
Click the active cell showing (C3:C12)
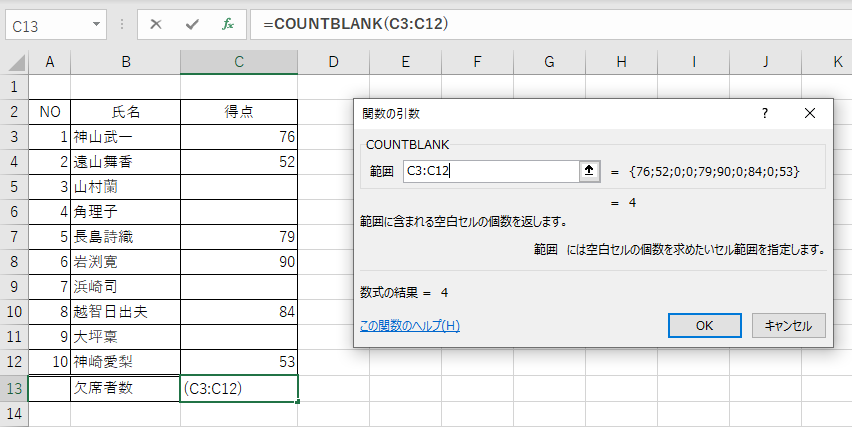point(239,388)
